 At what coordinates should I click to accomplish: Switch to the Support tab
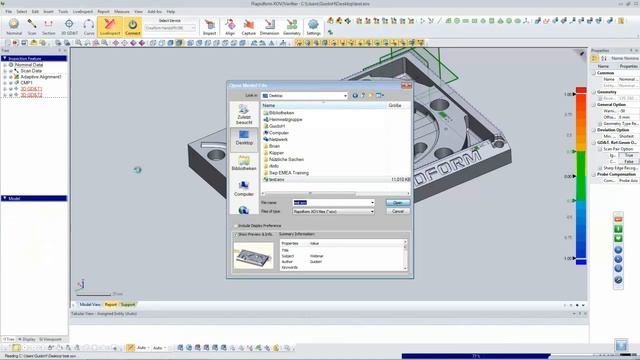tap(127, 304)
